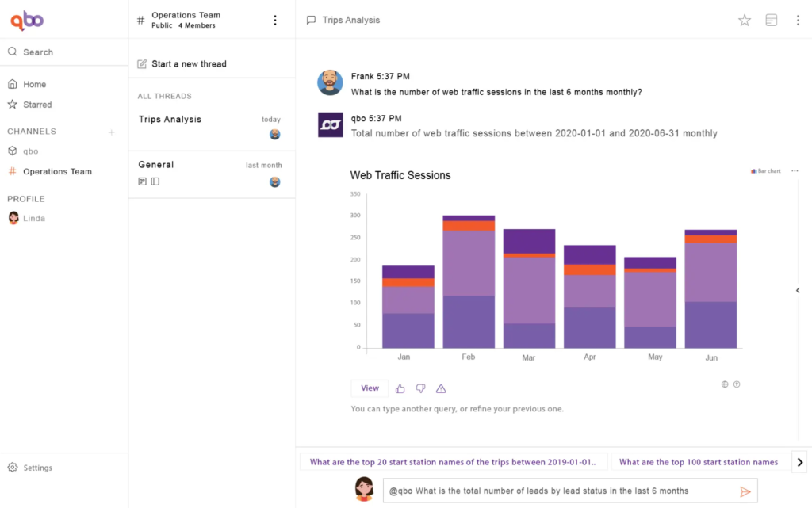This screenshot has width=812, height=508.
Task: Open the Starred section
Action: click(36, 105)
